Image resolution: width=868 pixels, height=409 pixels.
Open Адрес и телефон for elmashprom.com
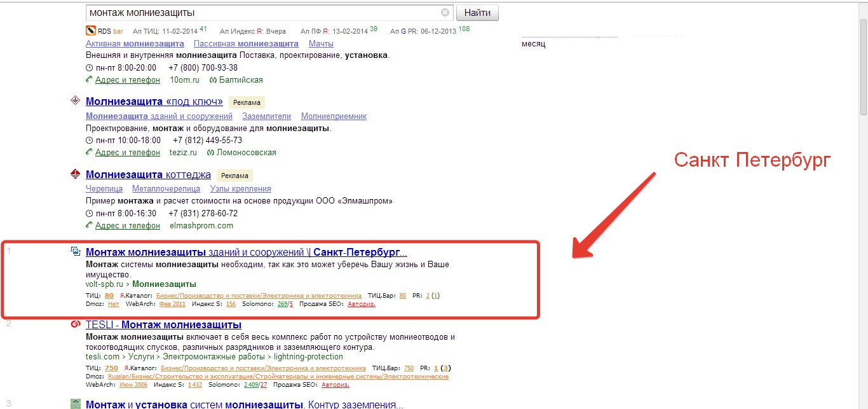pos(128,226)
